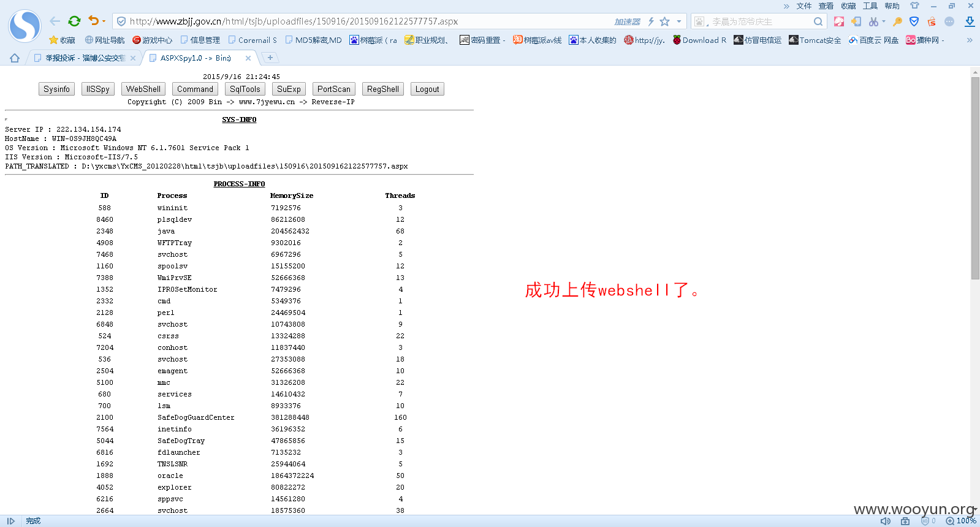Click the WebShell button
980x527 pixels.
click(143, 89)
